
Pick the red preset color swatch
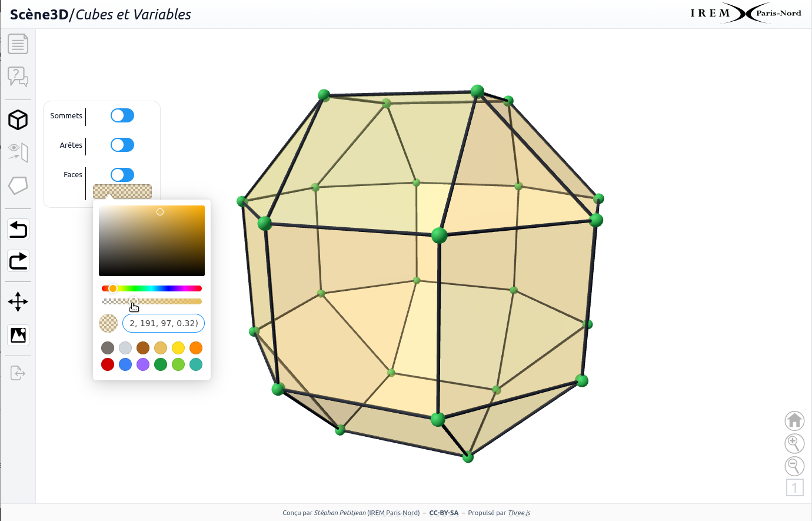tap(108, 364)
